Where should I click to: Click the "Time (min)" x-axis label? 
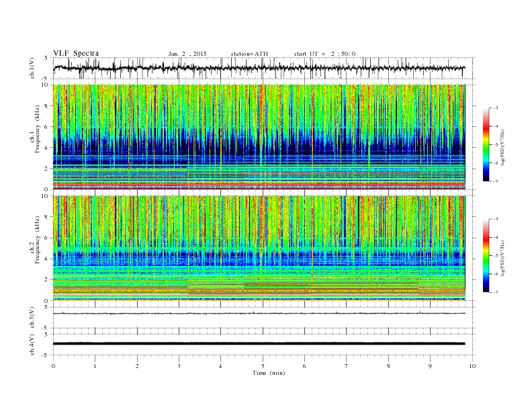pyautogui.click(x=269, y=373)
